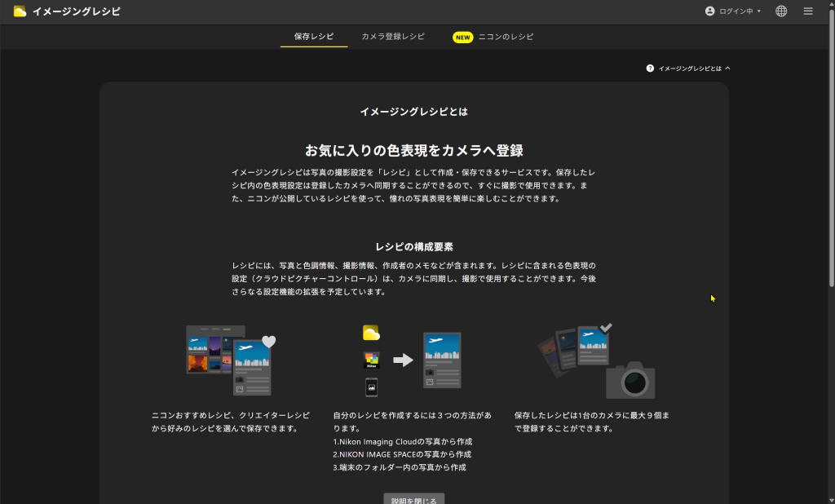The image size is (835, 504).
Task: Click the yellow NEW badge
Action: 463,38
